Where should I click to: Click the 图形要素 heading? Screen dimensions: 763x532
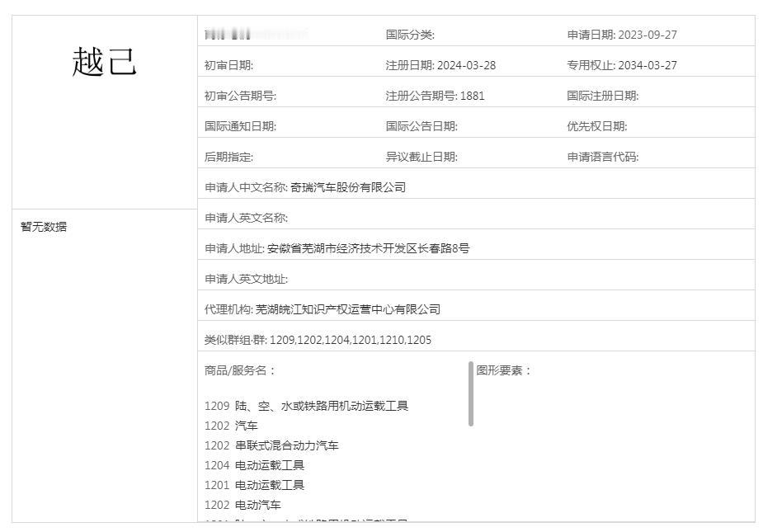click(x=503, y=371)
